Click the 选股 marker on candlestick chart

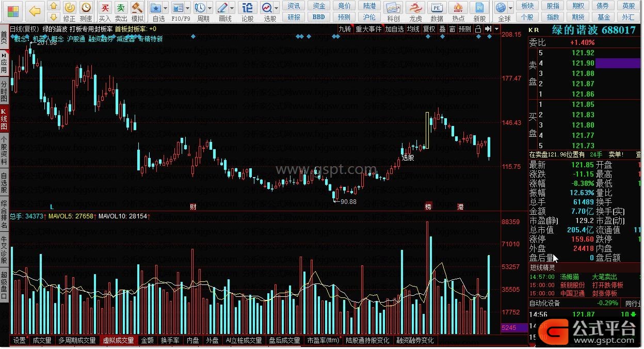coord(408,157)
